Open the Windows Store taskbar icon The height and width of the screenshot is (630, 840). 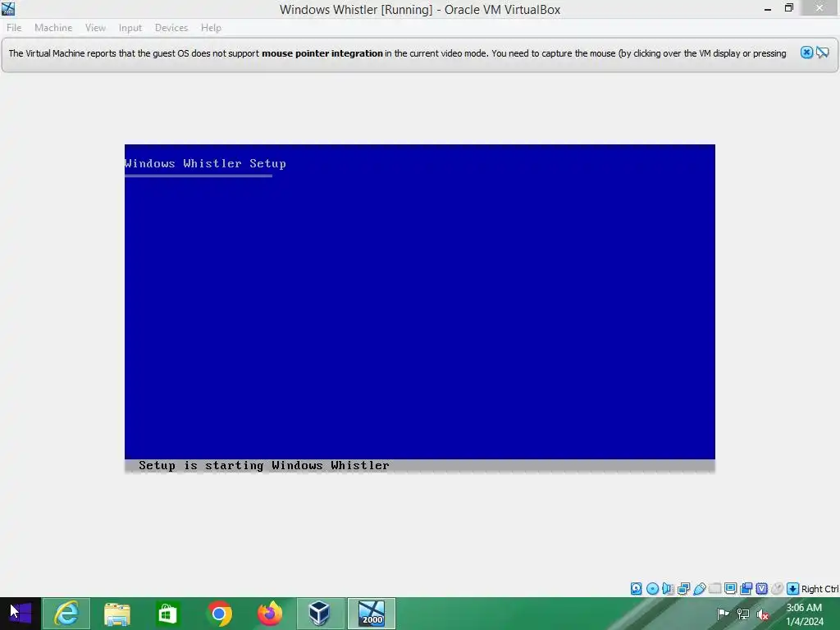[x=167, y=614]
